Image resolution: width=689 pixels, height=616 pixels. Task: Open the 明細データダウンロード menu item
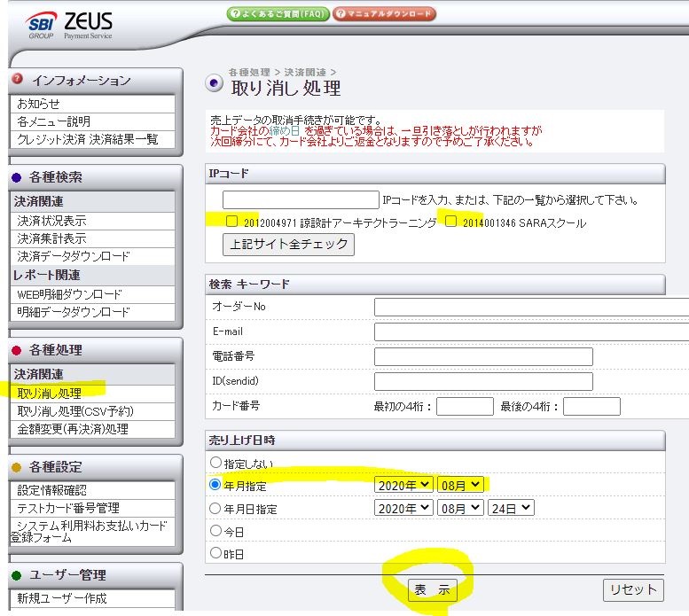click(x=74, y=312)
